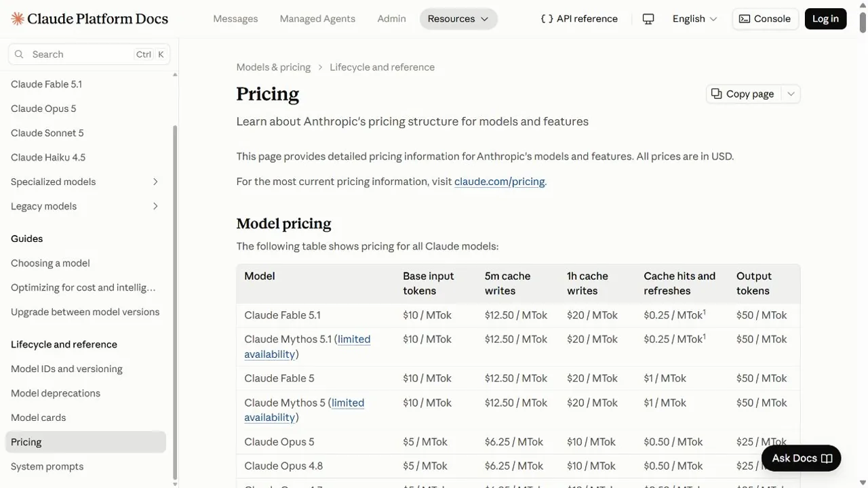This screenshot has height=488, width=868.
Task: Open Claude Opus 5 in sidebar
Action: coord(43,108)
